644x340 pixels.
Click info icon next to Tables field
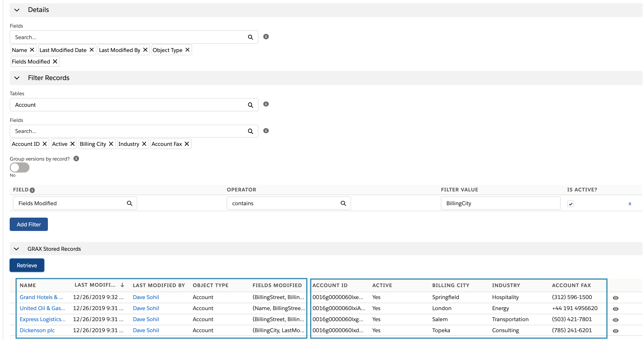[x=266, y=104]
